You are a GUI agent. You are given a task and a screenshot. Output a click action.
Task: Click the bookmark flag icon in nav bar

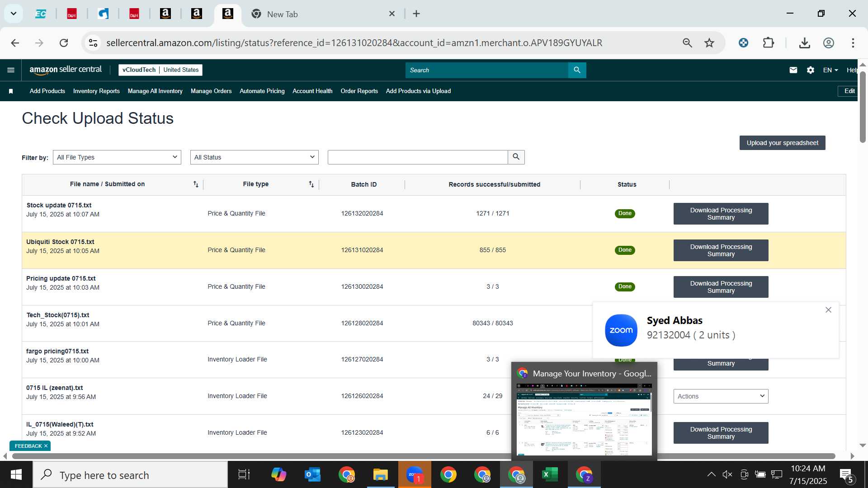[x=11, y=91]
